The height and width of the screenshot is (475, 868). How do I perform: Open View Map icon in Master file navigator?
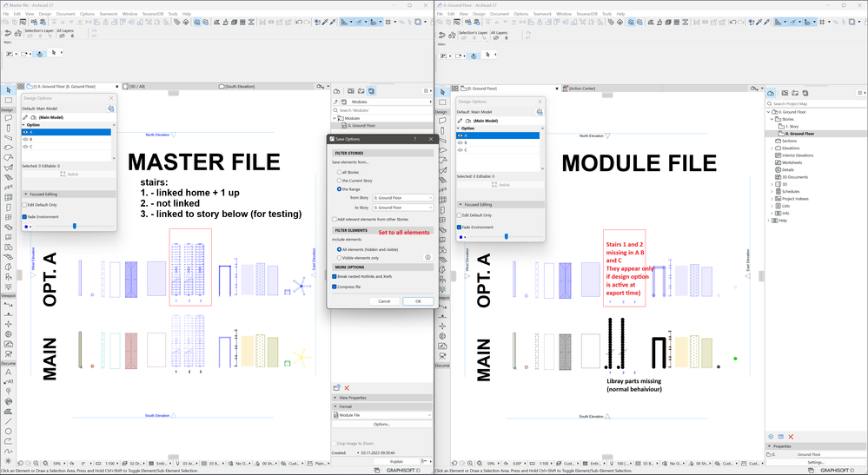coord(350,91)
